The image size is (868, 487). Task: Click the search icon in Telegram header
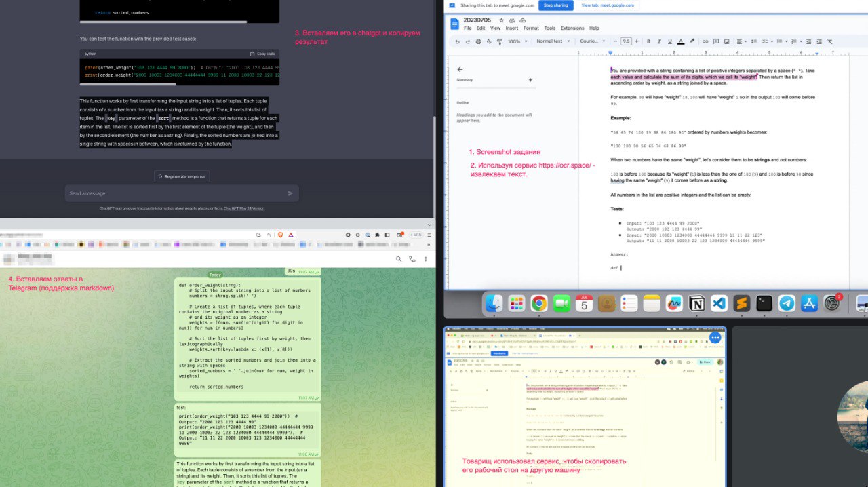399,259
